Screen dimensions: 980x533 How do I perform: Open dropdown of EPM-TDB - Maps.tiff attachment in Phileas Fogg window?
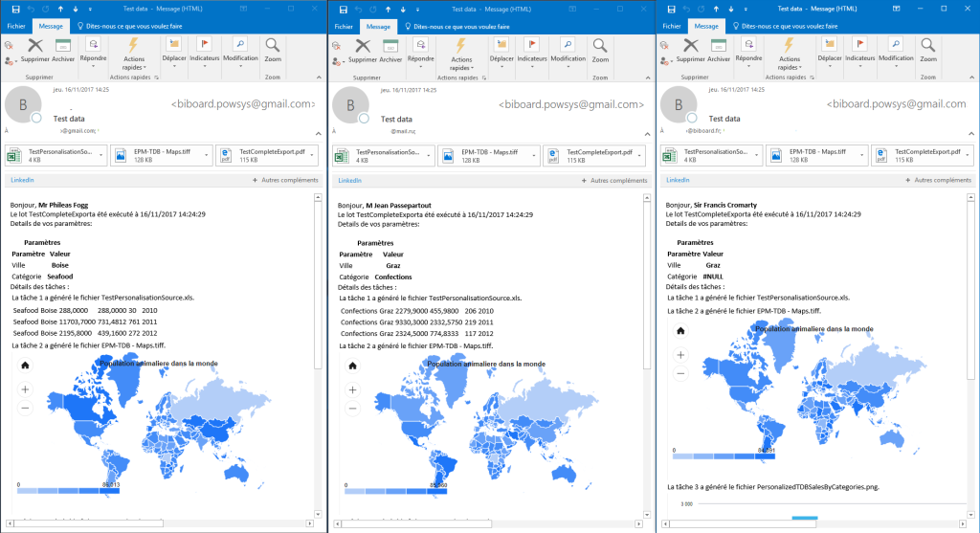[x=207, y=156]
